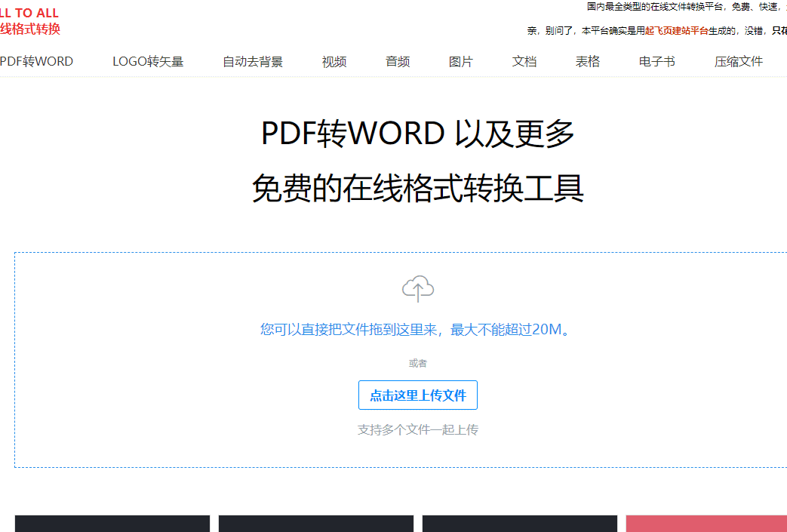787x532 pixels.
Task: Click the cloud upload icon
Action: coord(418,288)
